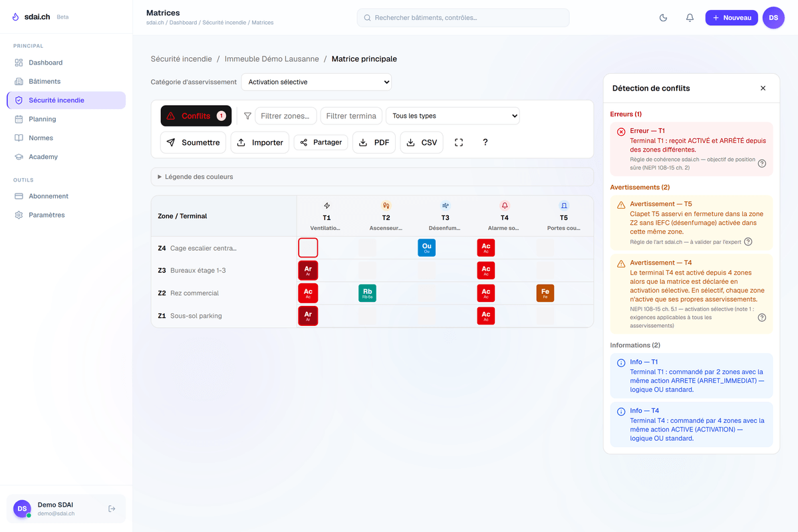Screen dimensions: 798x532
Task: Click the Nouveau button
Action: point(731,18)
